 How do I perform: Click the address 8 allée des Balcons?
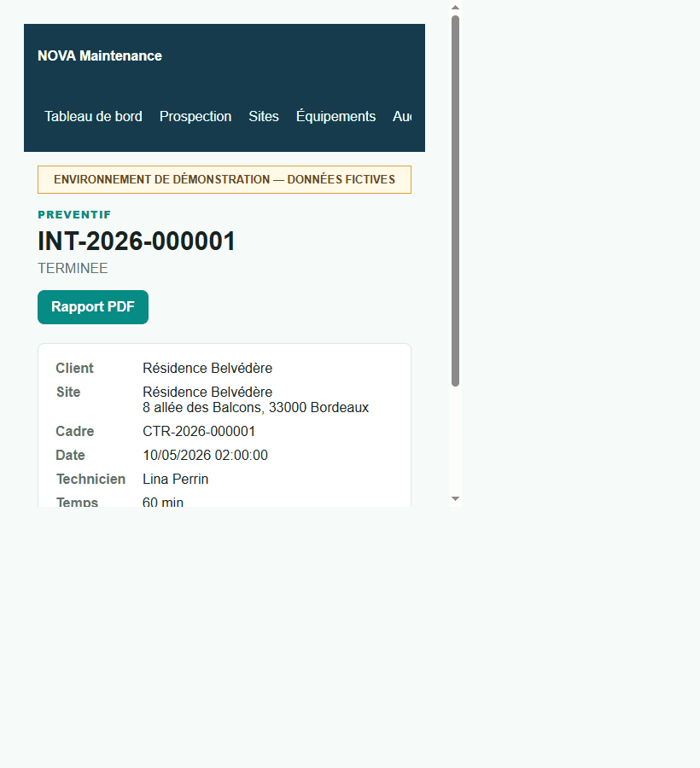point(256,408)
